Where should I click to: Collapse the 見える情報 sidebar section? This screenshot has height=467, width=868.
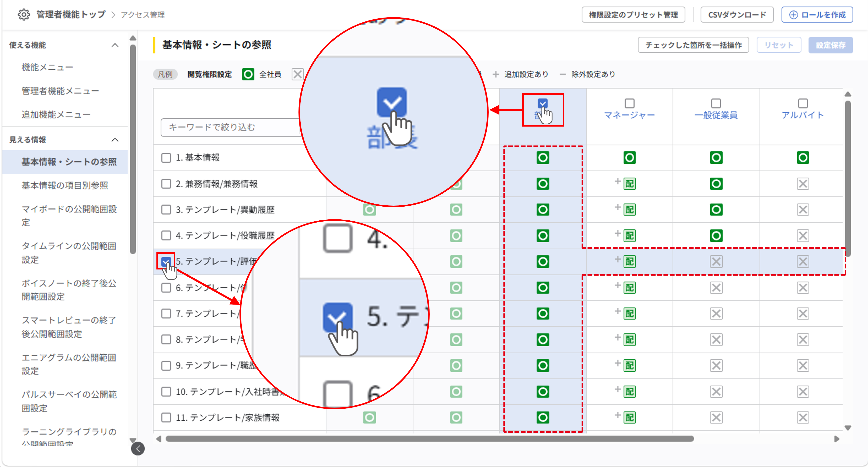tap(115, 140)
